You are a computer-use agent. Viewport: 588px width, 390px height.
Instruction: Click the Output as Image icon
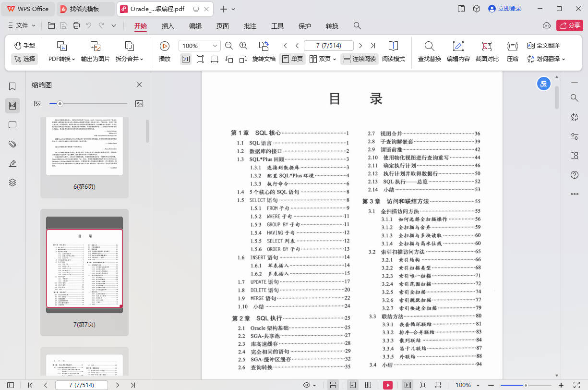coord(95,46)
